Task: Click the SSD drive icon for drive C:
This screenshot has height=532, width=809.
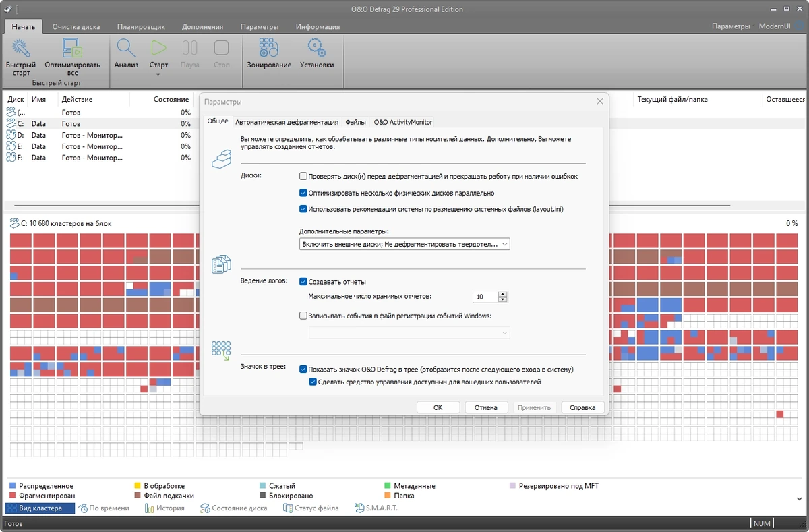Action: 11,123
